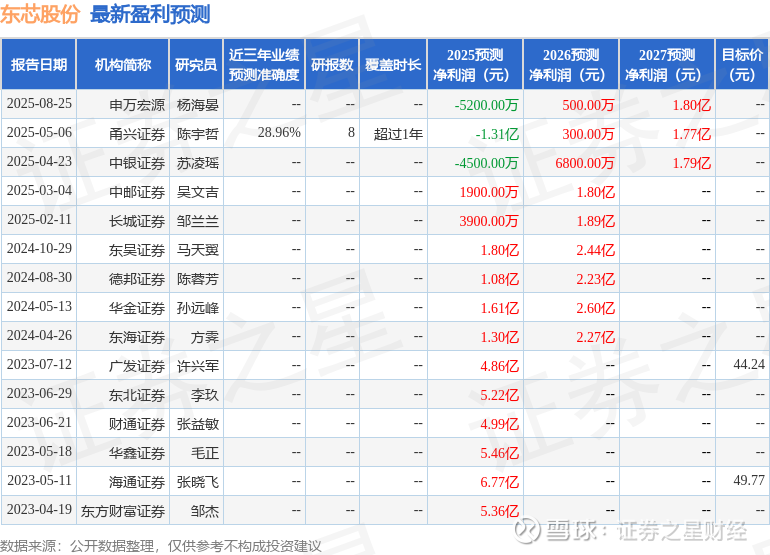The image size is (770, 555).
Task: Click the 500.00万 forecast value
Action: tap(588, 105)
